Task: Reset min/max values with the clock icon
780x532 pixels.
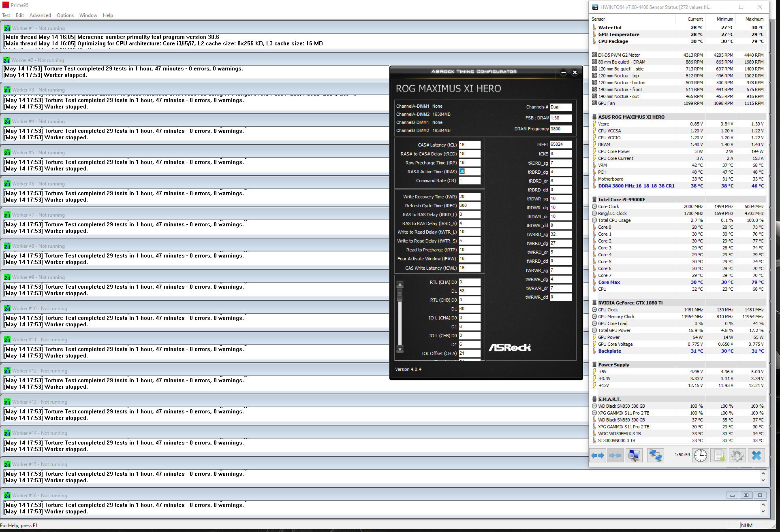Action: [x=700, y=455]
